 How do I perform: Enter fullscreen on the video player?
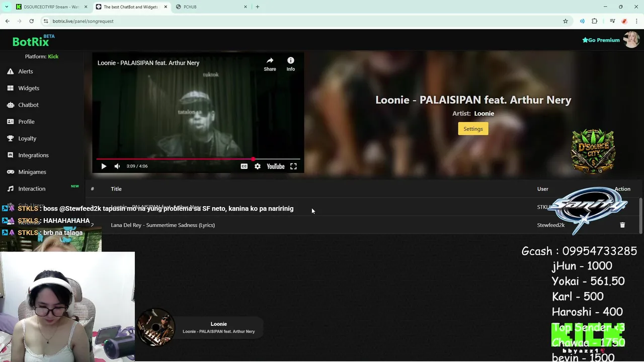pyautogui.click(x=293, y=166)
